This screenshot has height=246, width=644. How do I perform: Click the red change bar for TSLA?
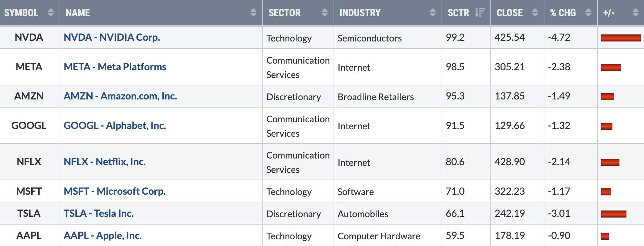click(x=613, y=214)
